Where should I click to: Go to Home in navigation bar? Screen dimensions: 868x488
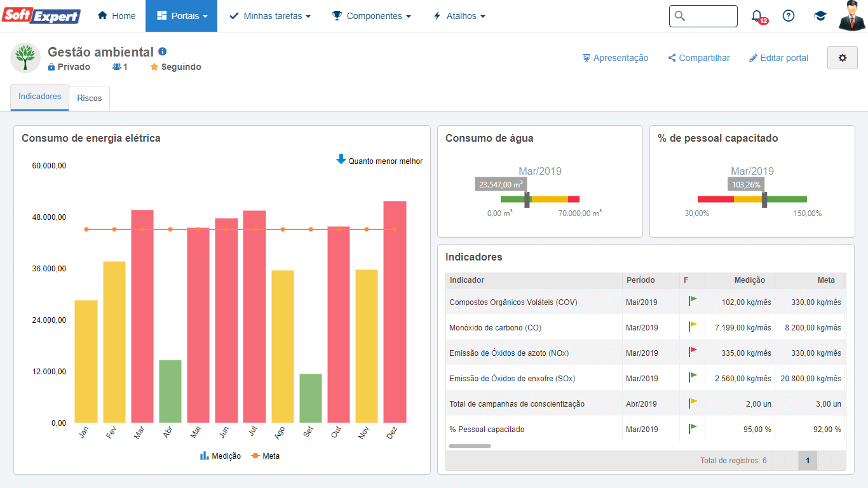[x=117, y=16]
